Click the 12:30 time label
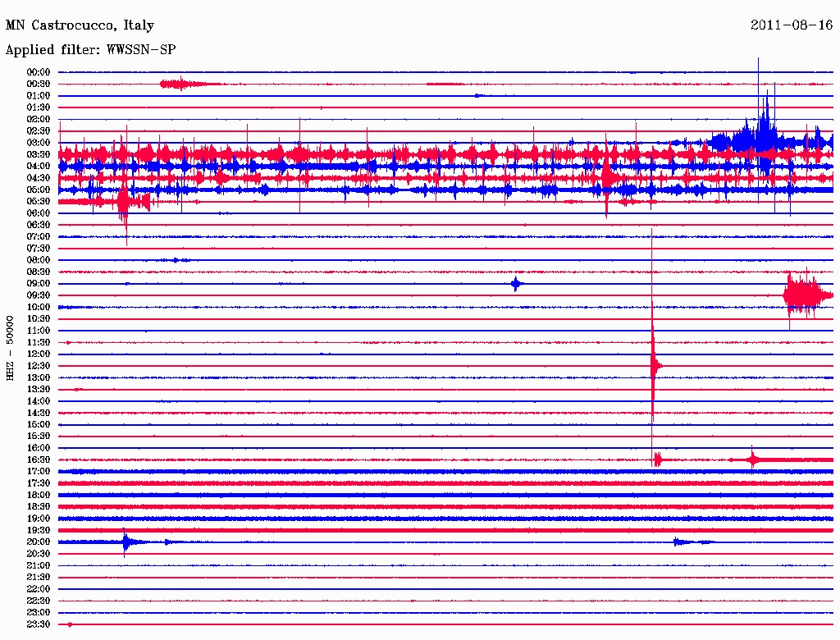 click(x=39, y=366)
